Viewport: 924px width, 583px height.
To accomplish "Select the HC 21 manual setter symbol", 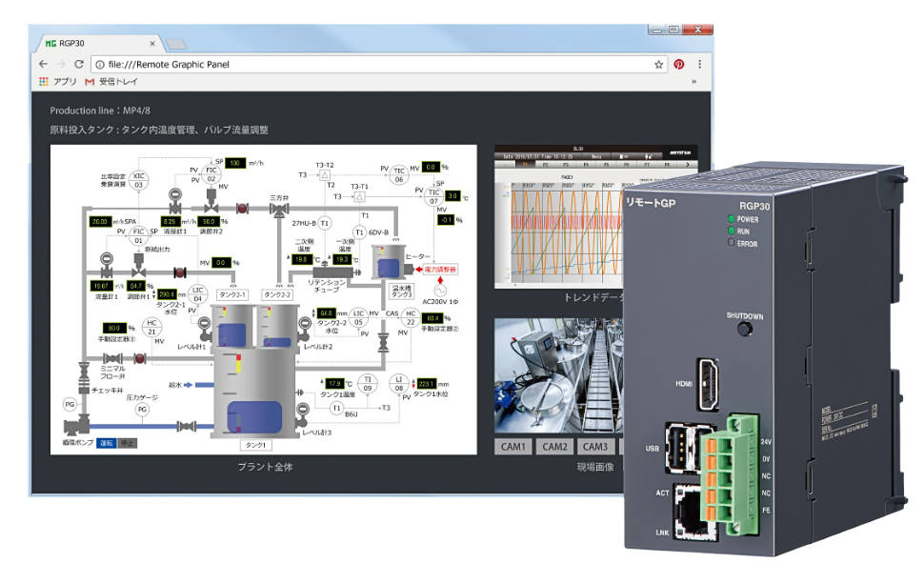I will pyautogui.click(x=152, y=327).
